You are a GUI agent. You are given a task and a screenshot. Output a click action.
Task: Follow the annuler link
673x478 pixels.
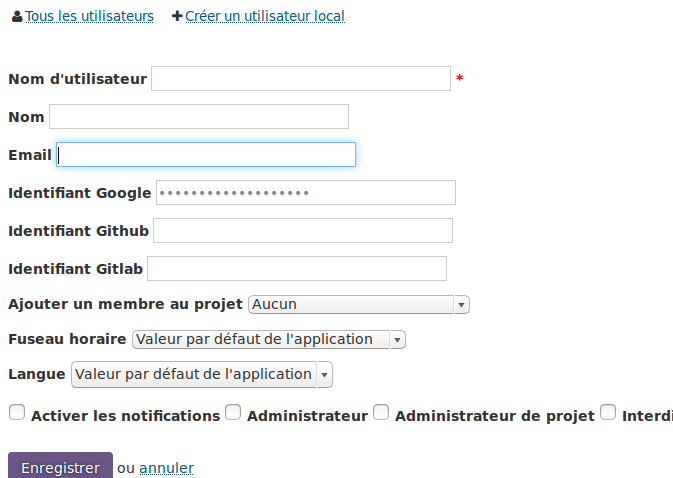[167, 468]
